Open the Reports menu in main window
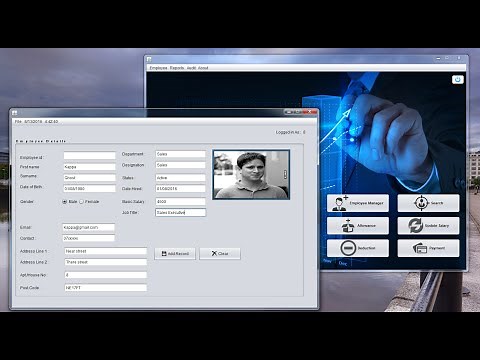 (177, 68)
